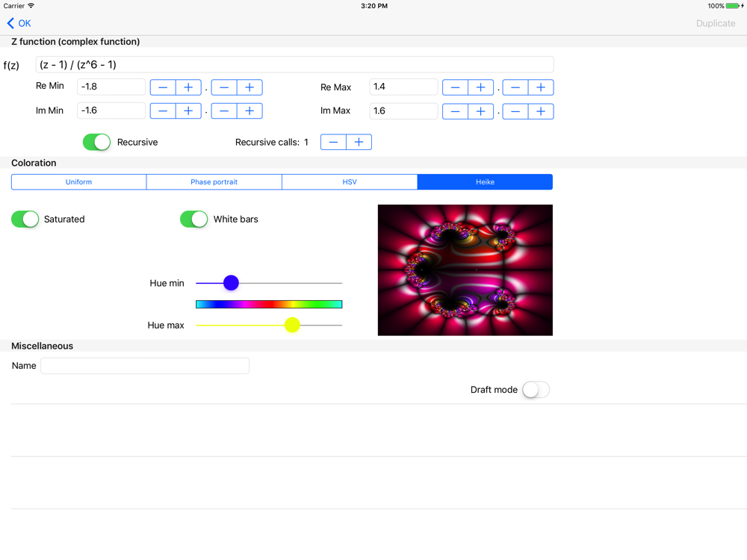The width and height of the screenshot is (747, 560).
Task: Decrease Im Max decimal part with minus
Action: (x=515, y=111)
